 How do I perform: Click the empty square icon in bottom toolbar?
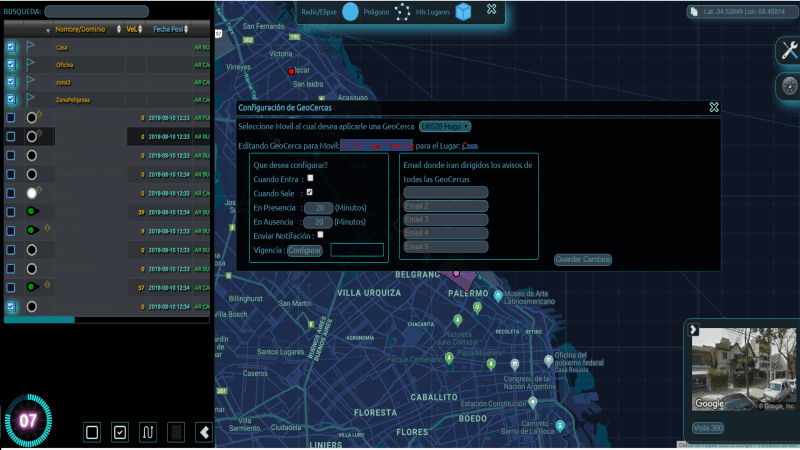[92, 432]
